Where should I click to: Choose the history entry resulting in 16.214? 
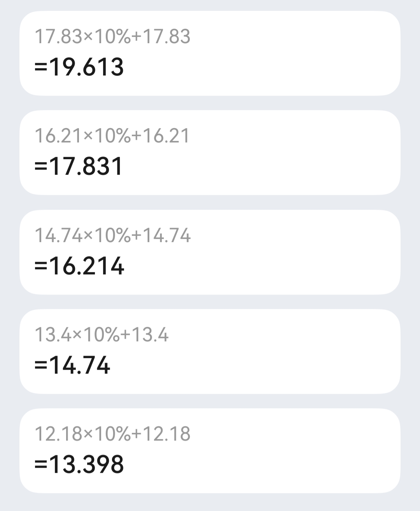pyautogui.click(x=210, y=252)
